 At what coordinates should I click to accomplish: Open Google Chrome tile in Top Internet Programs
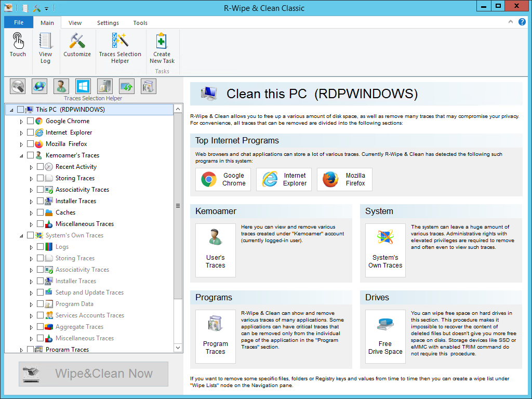click(x=223, y=179)
